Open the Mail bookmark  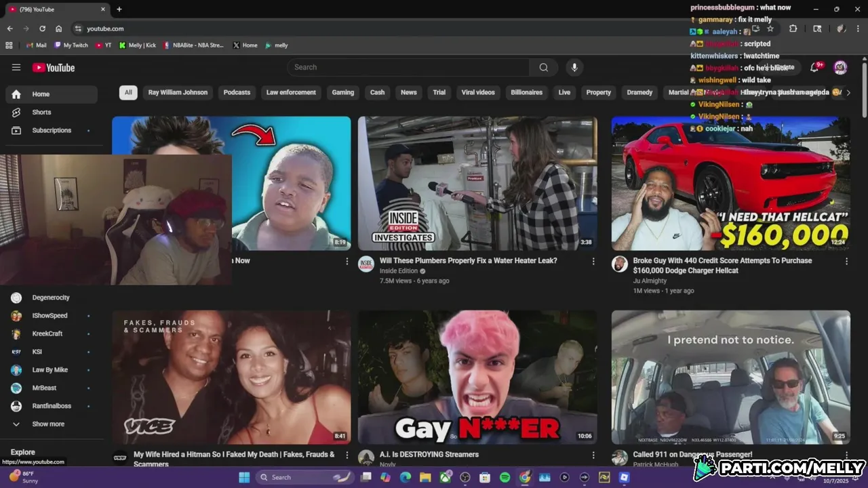36,45
